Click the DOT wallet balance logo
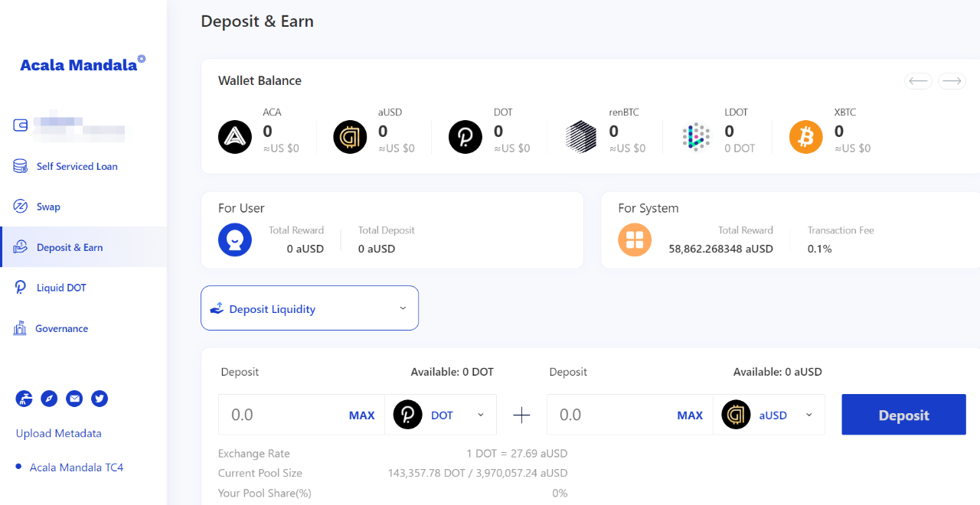Image resolution: width=980 pixels, height=505 pixels. pyautogui.click(x=465, y=137)
